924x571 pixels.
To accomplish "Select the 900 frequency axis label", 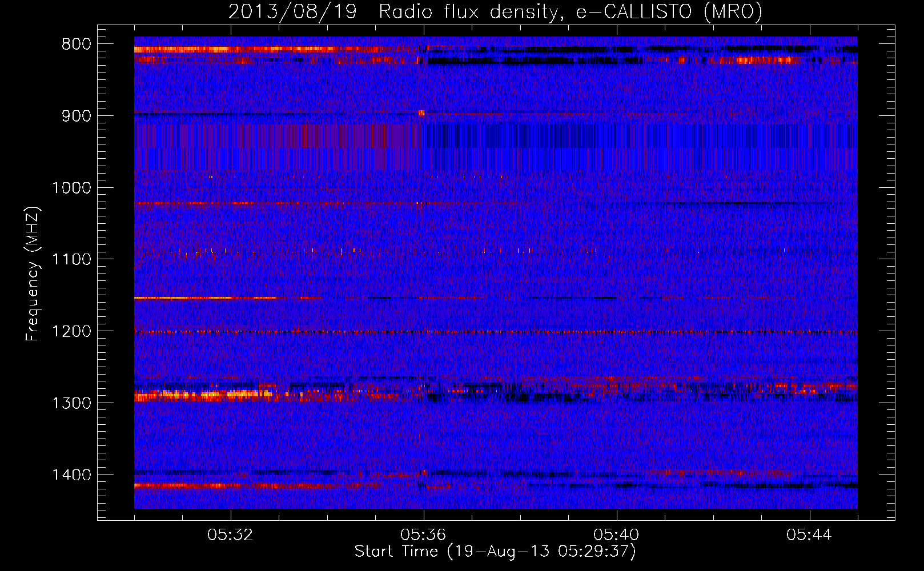I will click(76, 116).
